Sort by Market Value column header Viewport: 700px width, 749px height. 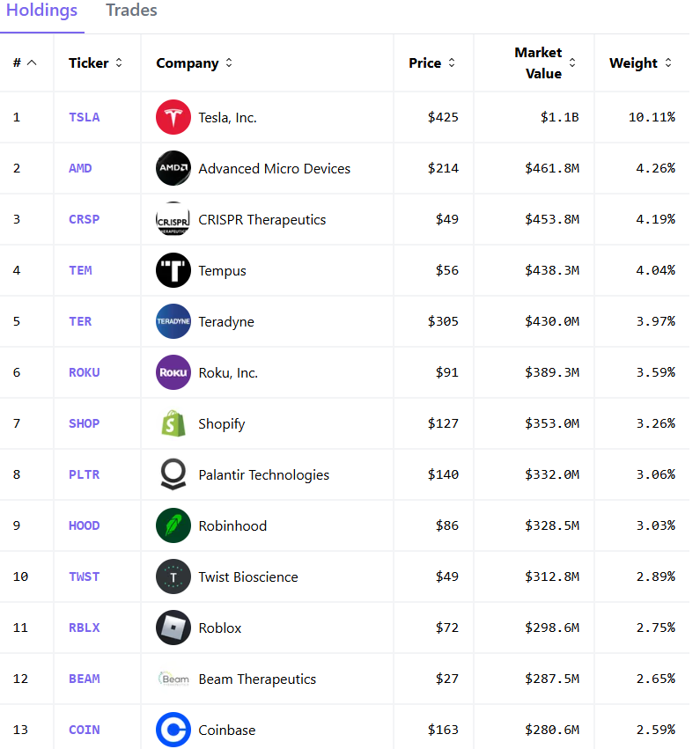545,63
